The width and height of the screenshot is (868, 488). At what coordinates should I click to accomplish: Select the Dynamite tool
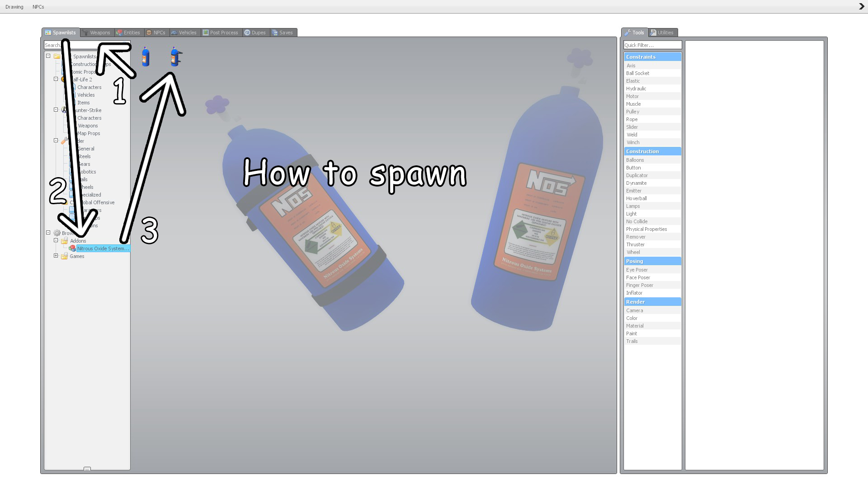click(652, 183)
